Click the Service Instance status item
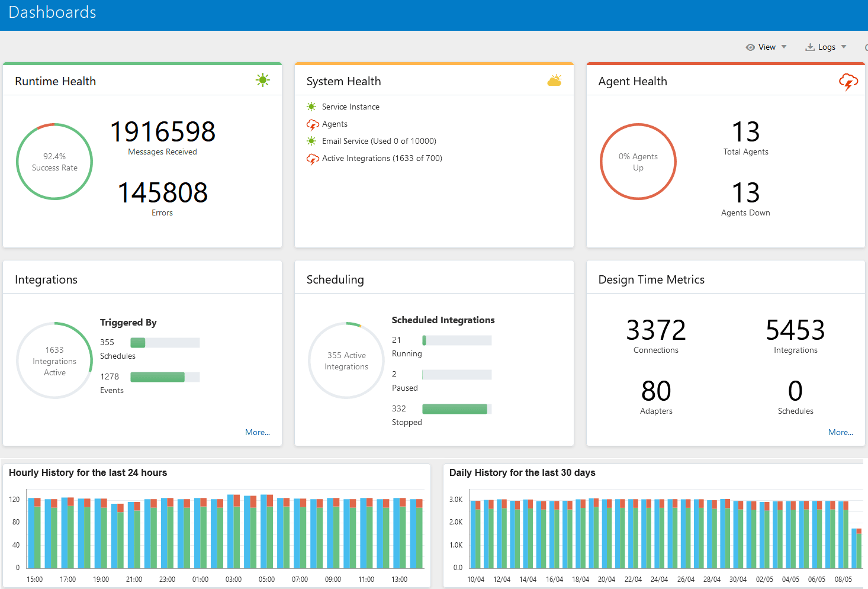868x589 pixels. 351,107
